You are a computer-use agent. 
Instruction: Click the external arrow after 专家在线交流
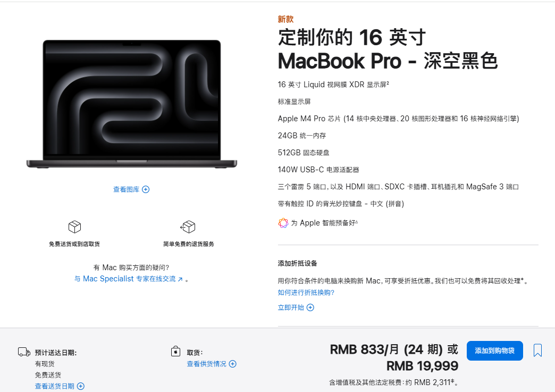click(180, 279)
